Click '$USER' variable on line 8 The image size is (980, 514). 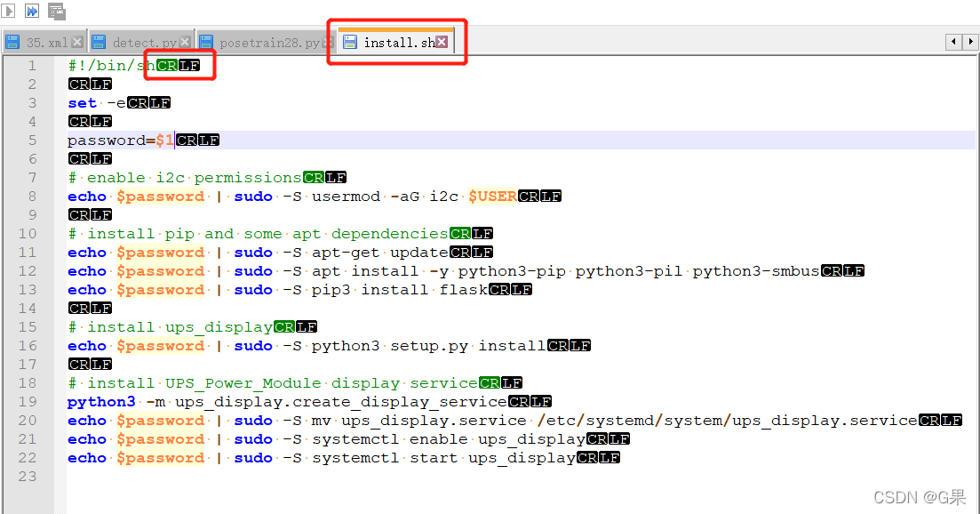[492, 197]
